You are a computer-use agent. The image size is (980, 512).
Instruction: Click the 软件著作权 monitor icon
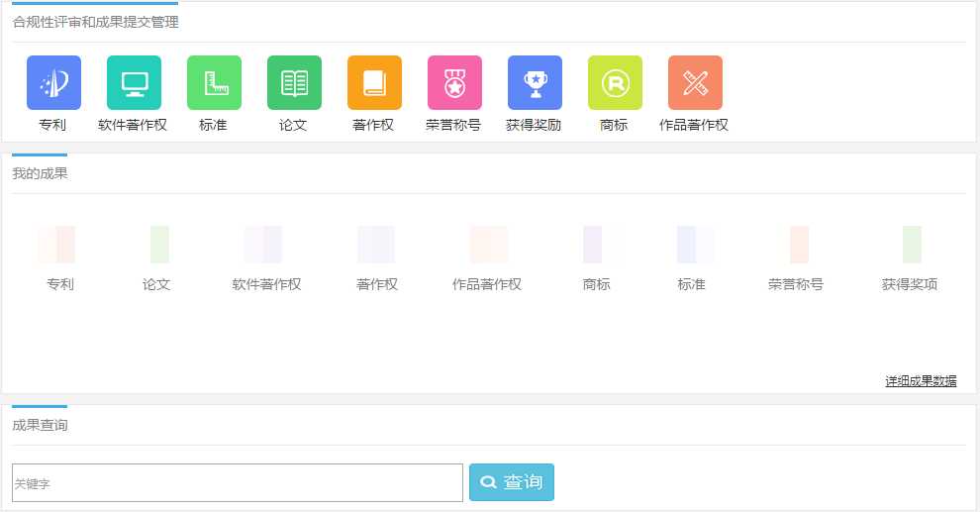(134, 82)
